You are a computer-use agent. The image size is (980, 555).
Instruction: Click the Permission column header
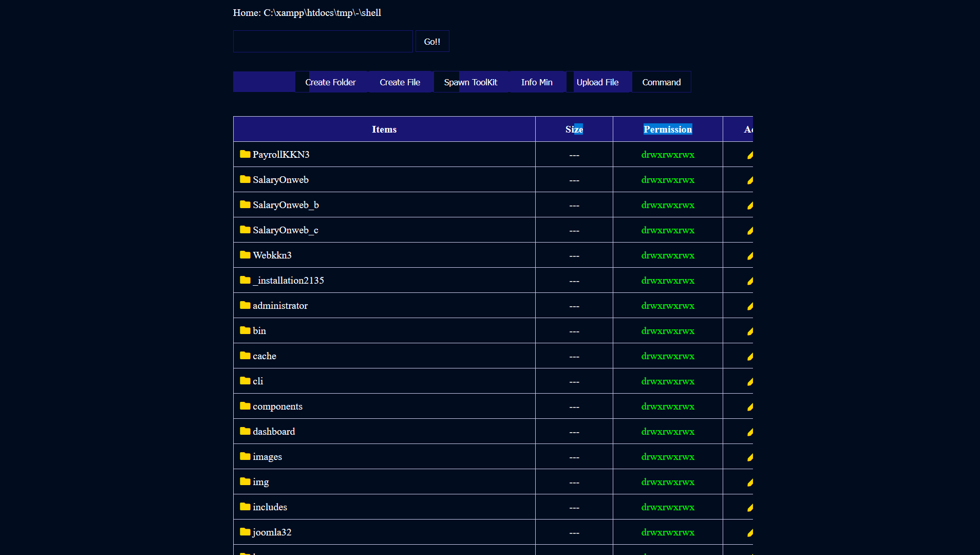pos(668,129)
